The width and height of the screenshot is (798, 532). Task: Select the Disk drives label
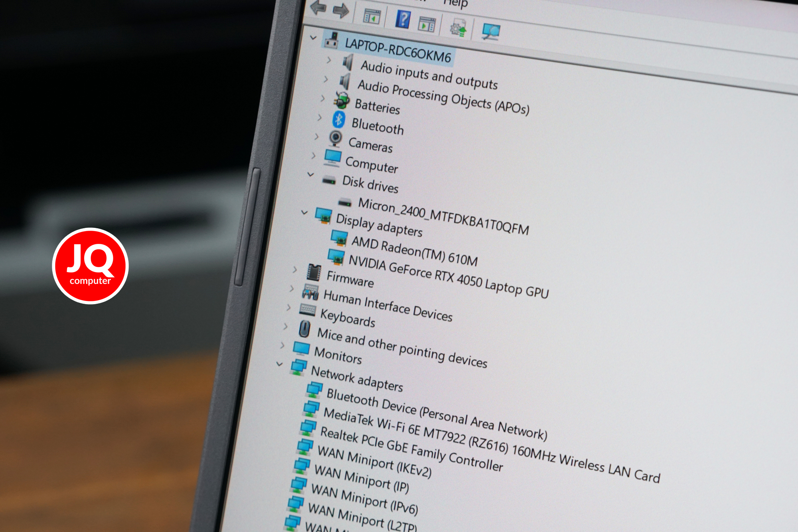(x=370, y=184)
